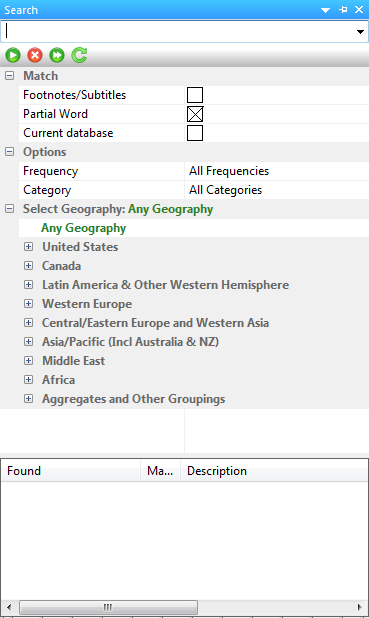The width and height of the screenshot is (369, 618).
Task: Open the search text history dropdown arrow
Action: [360, 32]
